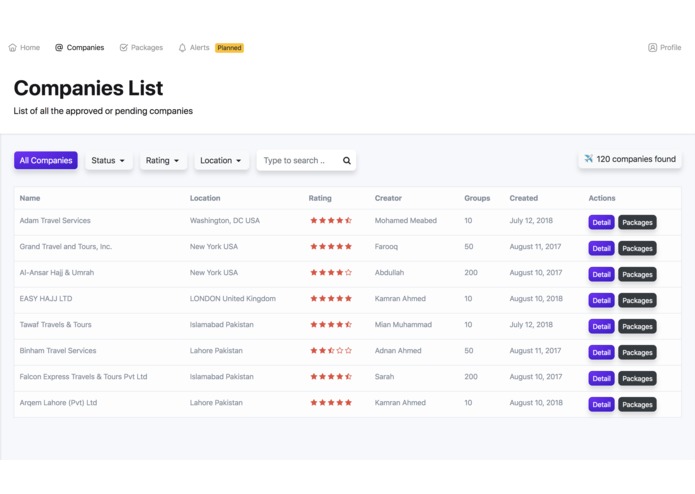Select the EASY HAJJ LTD name
This screenshot has height=494, width=695.
[46, 299]
